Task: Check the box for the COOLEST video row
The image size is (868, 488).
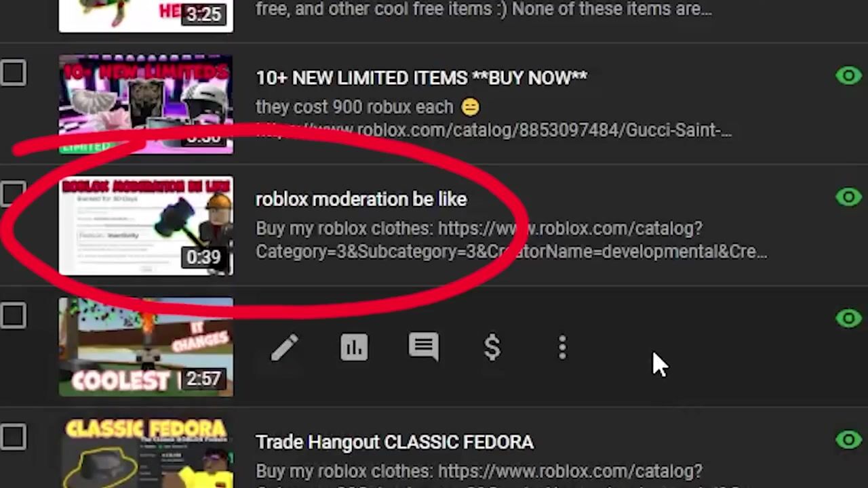Action: [13, 316]
